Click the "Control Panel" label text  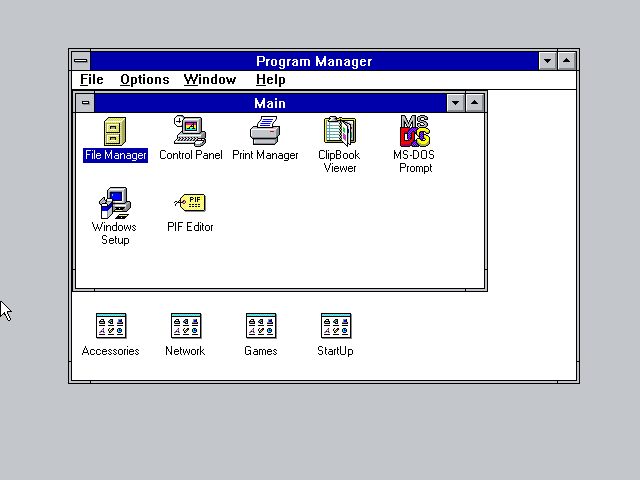coord(191,155)
